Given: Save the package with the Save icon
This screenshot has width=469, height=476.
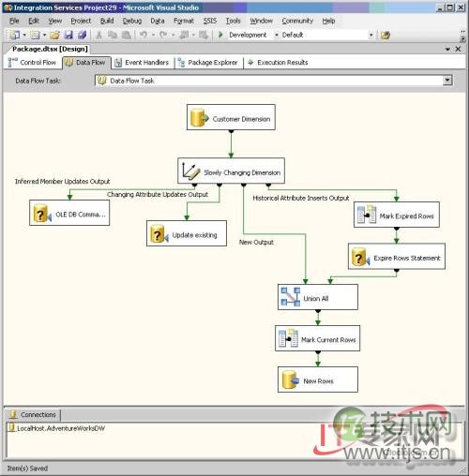Looking at the screenshot, I should tap(68, 35).
